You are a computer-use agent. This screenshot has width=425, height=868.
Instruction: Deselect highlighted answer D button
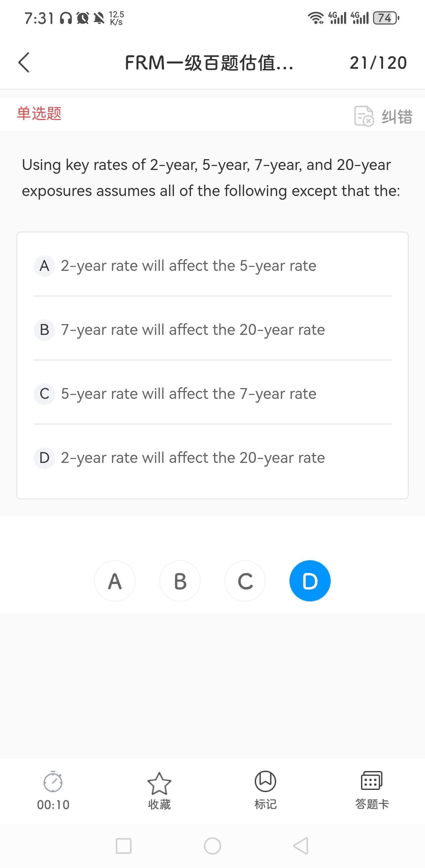click(x=310, y=581)
